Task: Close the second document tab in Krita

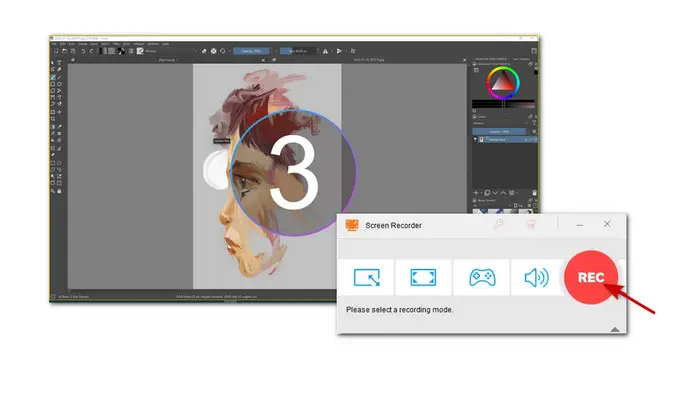Action: (x=464, y=60)
